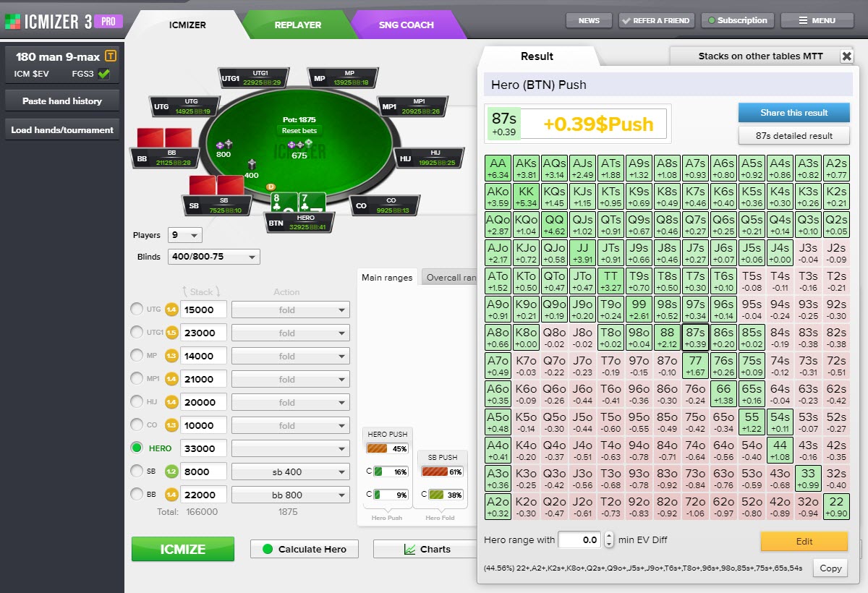The height and width of the screenshot is (593, 868).
Task: Select the CO radio button as hero
Action: 136,425
